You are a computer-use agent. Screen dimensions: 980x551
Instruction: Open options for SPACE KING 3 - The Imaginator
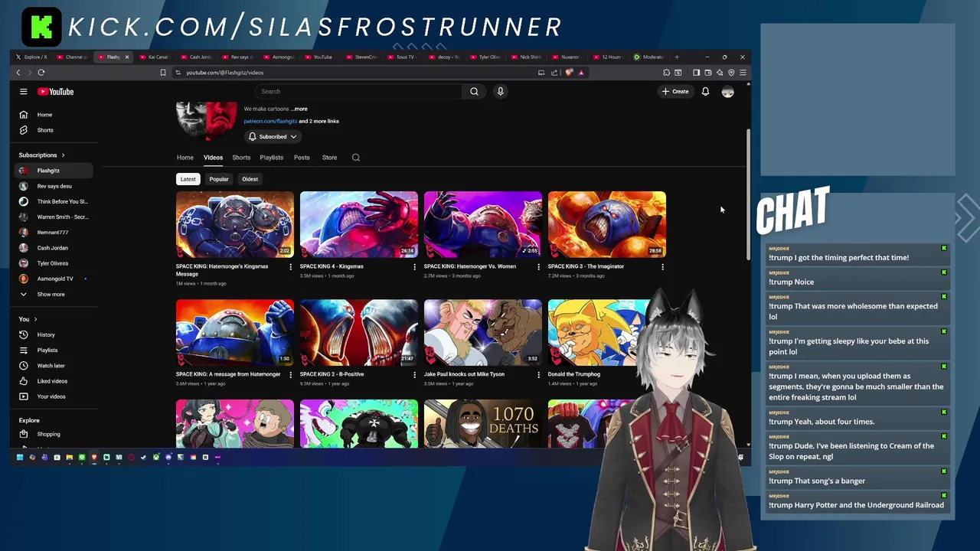[x=662, y=267]
